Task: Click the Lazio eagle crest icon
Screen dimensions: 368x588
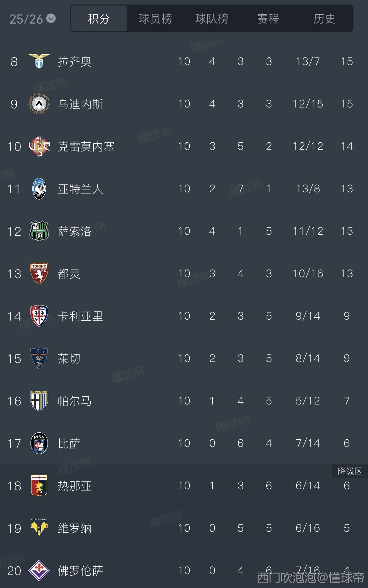Action: (x=39, y=61)
